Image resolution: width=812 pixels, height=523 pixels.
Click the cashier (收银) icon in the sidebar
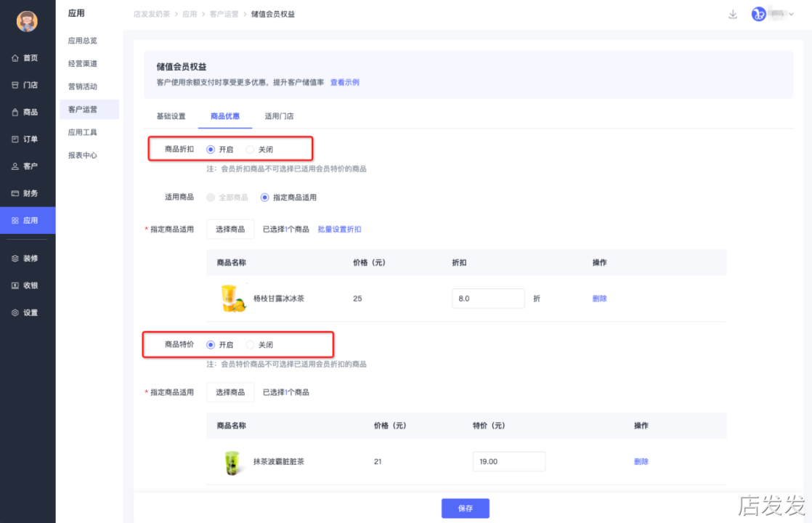[15, 285]
